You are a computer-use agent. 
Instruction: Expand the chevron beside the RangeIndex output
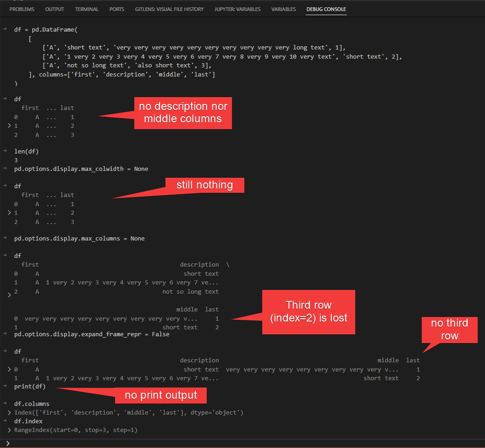pyautogui.click(x=9, y=430)
